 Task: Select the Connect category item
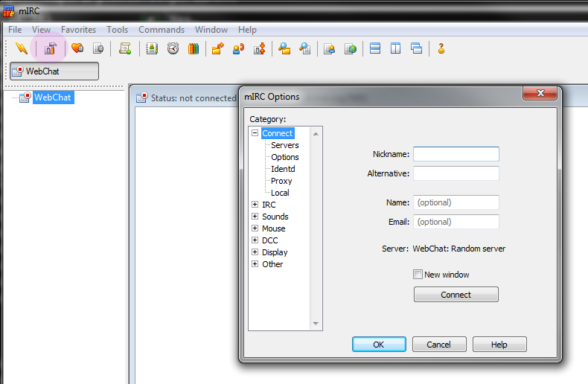click(x=278, y=133)
